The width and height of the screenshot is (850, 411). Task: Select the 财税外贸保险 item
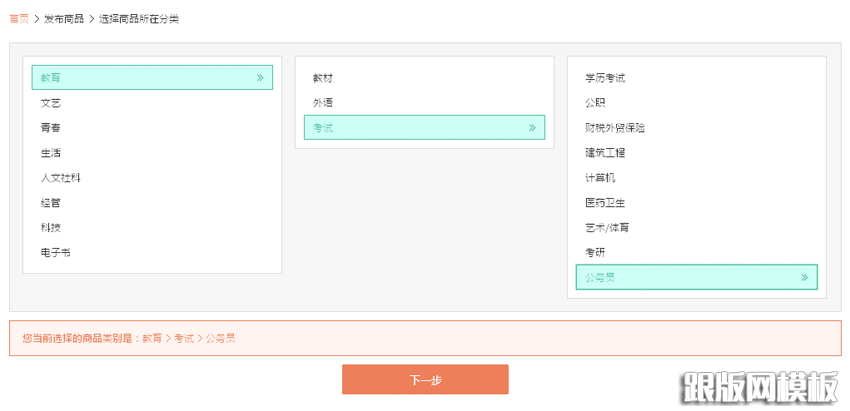pos(615,128)
